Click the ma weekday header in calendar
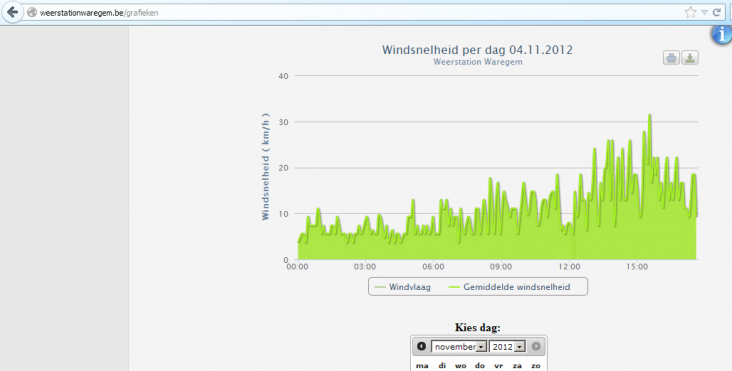The image size is (732, 371). click(x=422, y=366)
